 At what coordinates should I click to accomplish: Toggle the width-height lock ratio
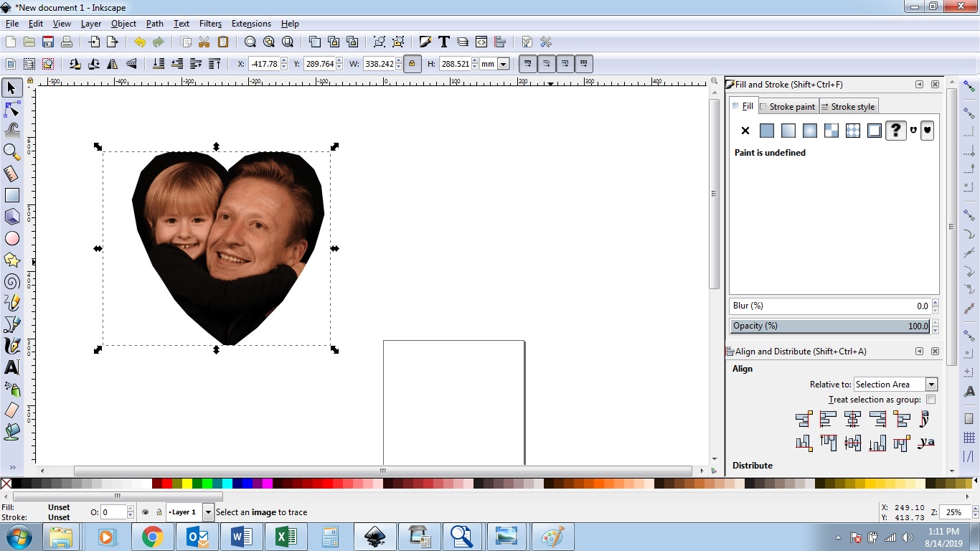pyautogui.click(x=413, y=64)
